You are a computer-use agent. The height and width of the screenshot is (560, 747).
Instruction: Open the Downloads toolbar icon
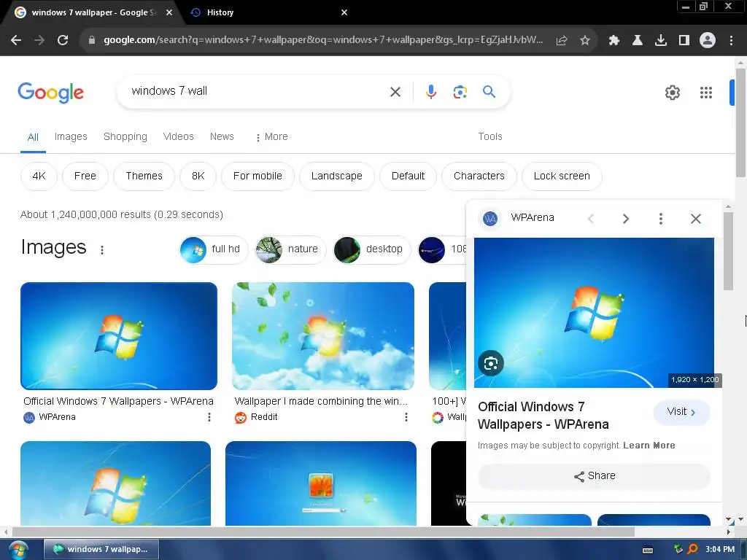coord(661,41)
